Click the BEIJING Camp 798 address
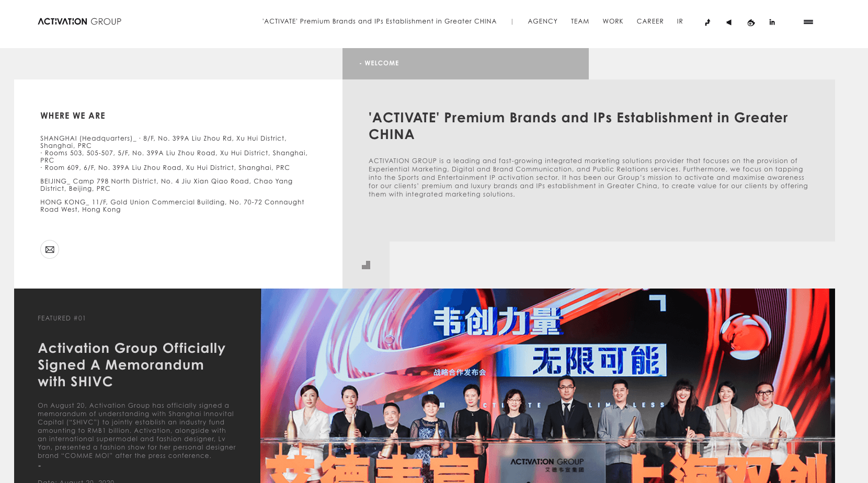 coord(166,185)
